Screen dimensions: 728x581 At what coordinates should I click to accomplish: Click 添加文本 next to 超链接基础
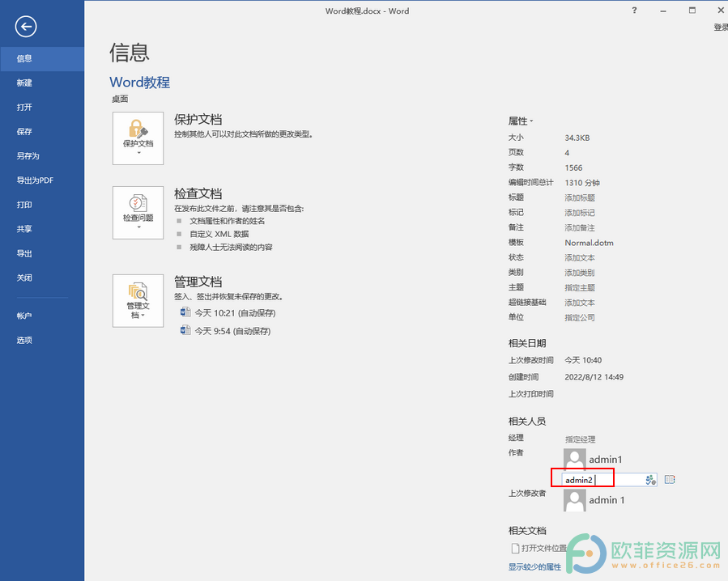coord(580,303)
